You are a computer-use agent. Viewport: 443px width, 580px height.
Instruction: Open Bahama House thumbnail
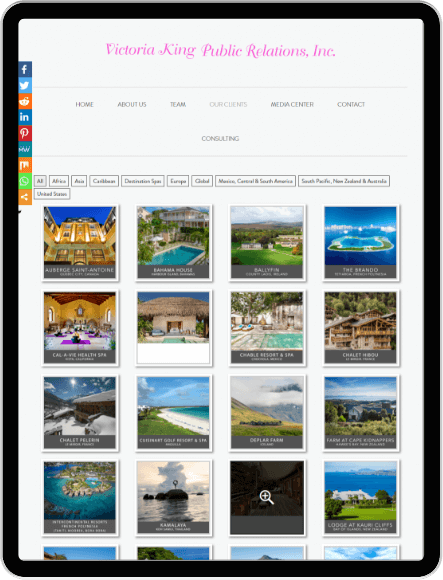(173, 243)
